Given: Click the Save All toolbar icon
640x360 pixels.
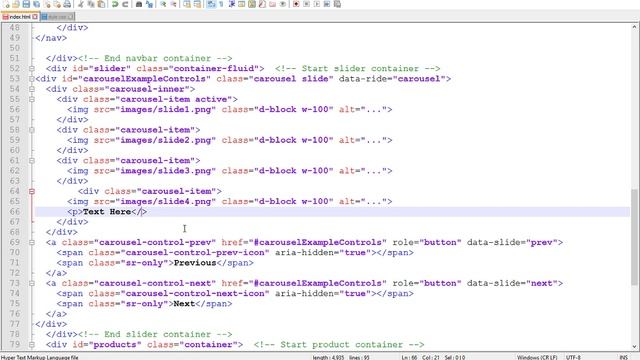Looking at the screenshot, I should [x=36, y=4].
